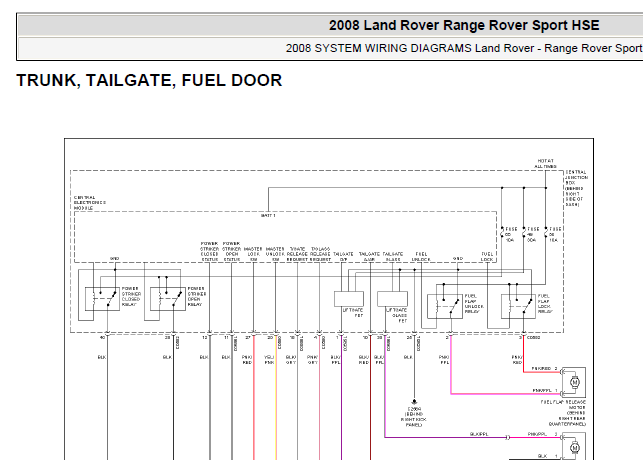Click the leftmost 10A fuse symbol
Screen dimensions: 643x460
click(502, 233)
